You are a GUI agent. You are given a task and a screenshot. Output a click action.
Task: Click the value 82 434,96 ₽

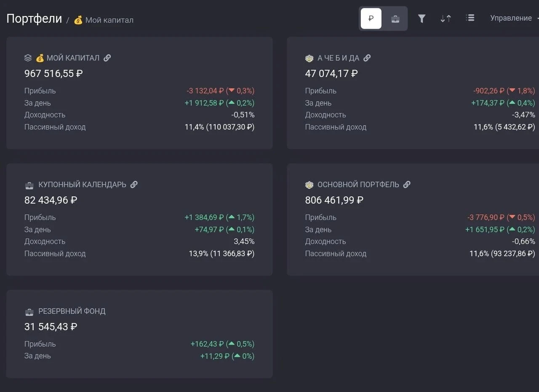coord(51,200)
